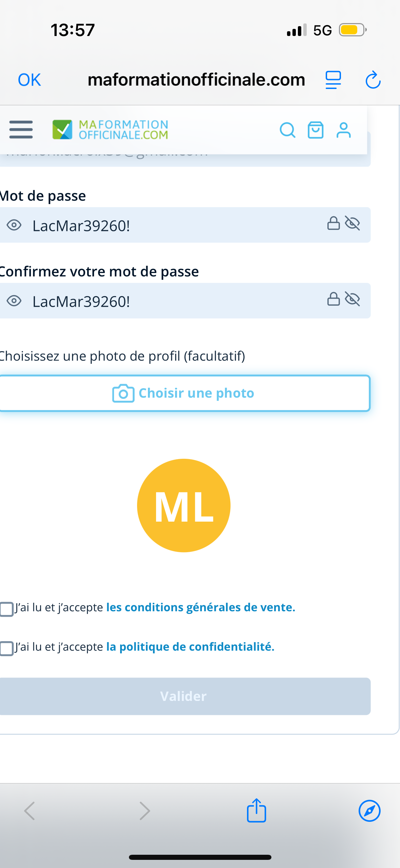Tap the Safari share icon
This screenshot has height=868, width=400.
pos(256,810)
